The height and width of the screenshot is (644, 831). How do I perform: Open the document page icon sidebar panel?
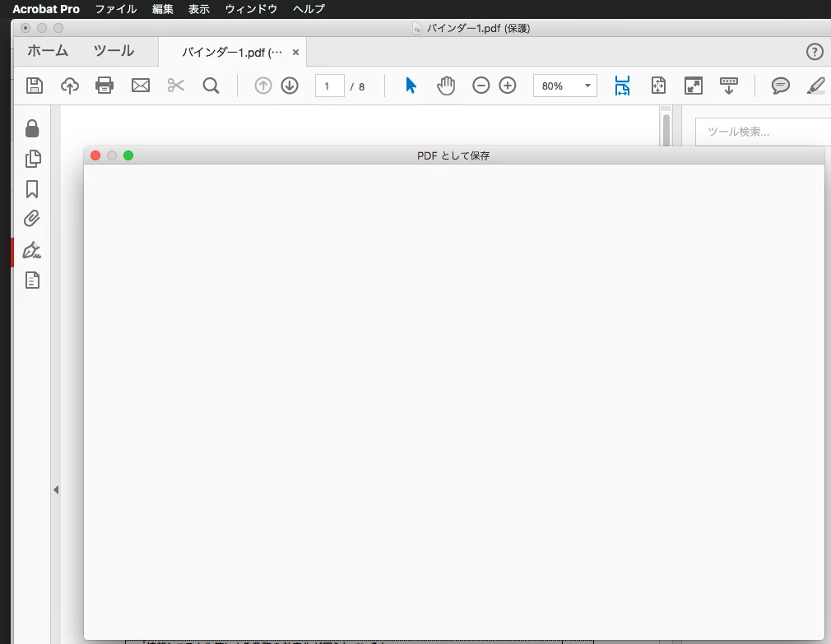[32, 280]
